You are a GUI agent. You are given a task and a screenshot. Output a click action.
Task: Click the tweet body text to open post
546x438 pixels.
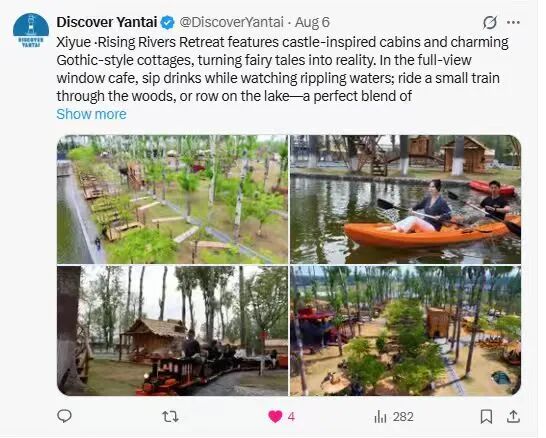(282, 69)
